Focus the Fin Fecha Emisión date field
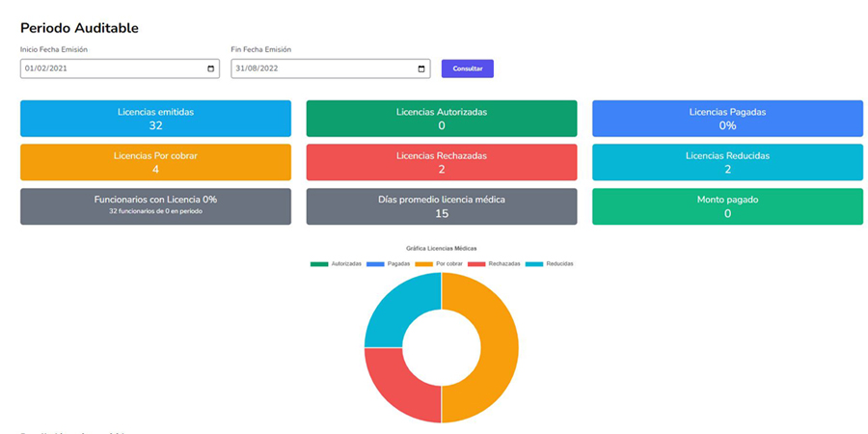868x434 pixels. point(331,68)
